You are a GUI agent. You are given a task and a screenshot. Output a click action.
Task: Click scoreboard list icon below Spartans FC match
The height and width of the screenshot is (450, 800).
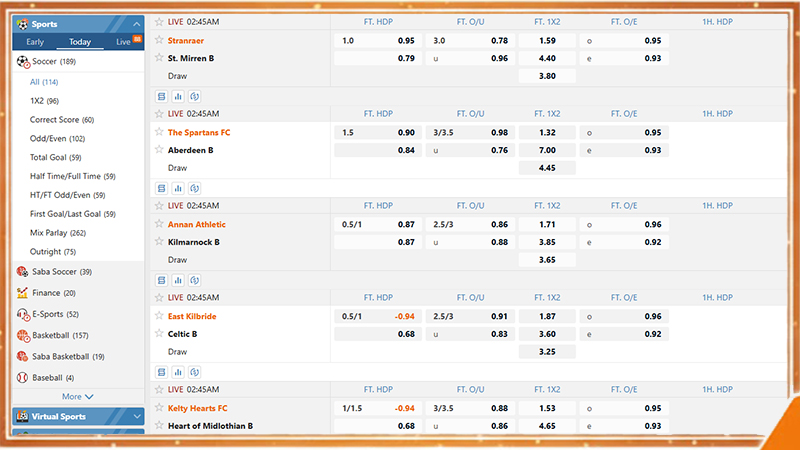click(161, 187)
